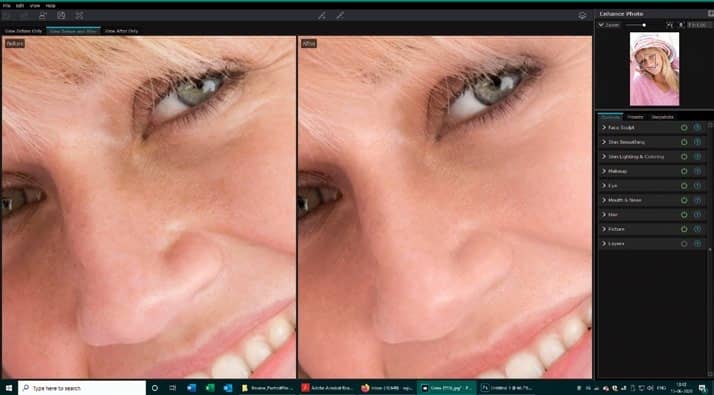Screen dimensions: 714x395
Task: Switch to View After Only tab
Action: coord(121,31)
